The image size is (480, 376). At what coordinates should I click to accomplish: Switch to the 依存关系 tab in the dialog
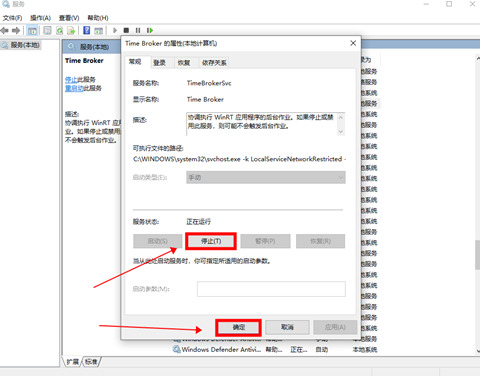(214, 63)
